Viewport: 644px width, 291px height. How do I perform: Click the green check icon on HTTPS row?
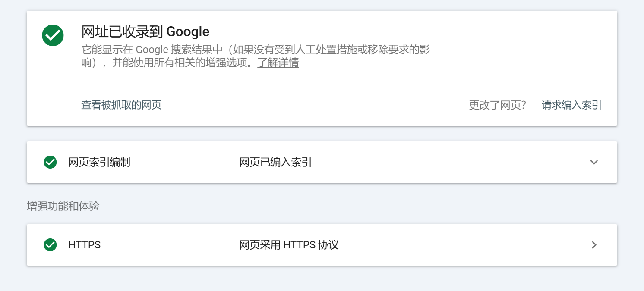tap(51, 245)
